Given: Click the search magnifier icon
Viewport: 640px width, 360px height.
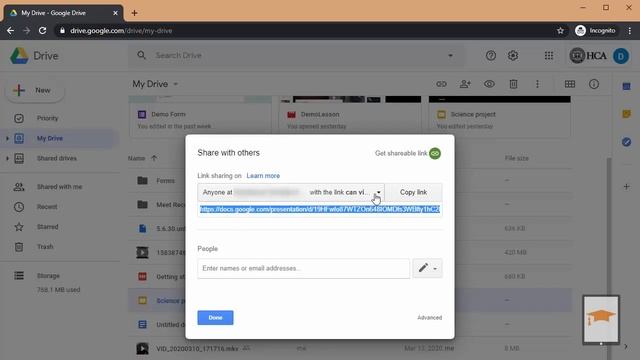Looking at the screenshot, I should 141,55.
